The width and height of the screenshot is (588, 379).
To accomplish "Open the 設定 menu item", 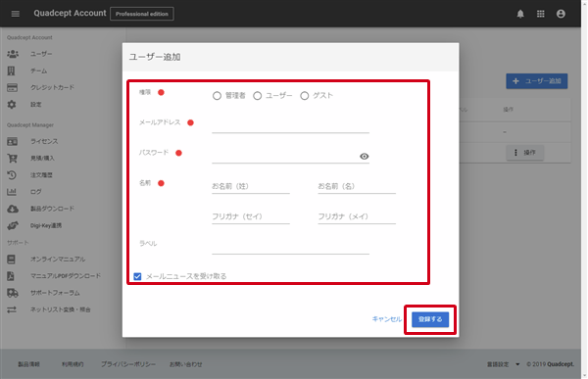I will pyautogui.click(x=36, y=105).
